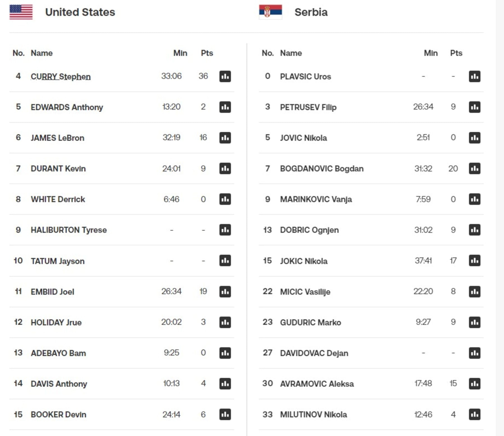Show stats chart for Kevin Durant
The image size is (504, 436).
pyautogui.click(x=225, y=168)
